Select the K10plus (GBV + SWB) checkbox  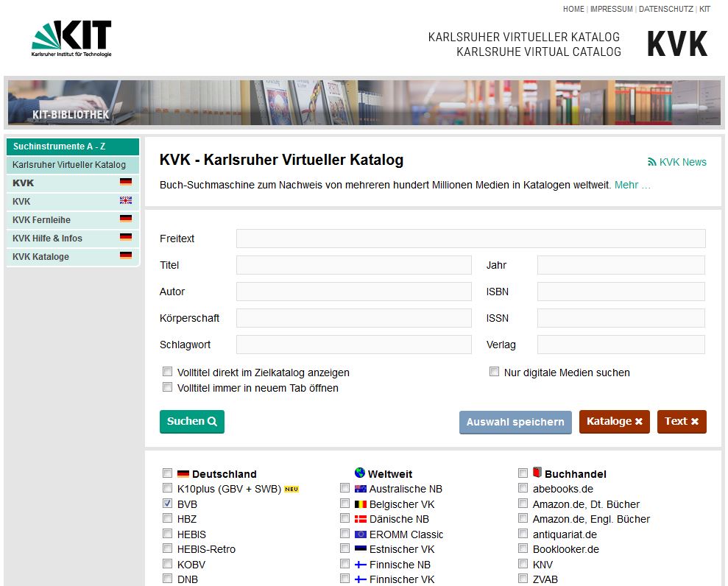pos(167,488)
